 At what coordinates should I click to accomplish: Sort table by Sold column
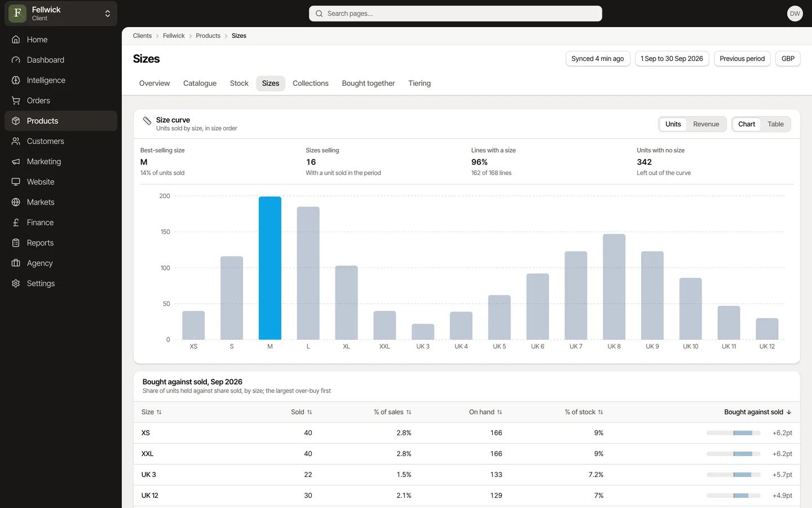(302, 412)
